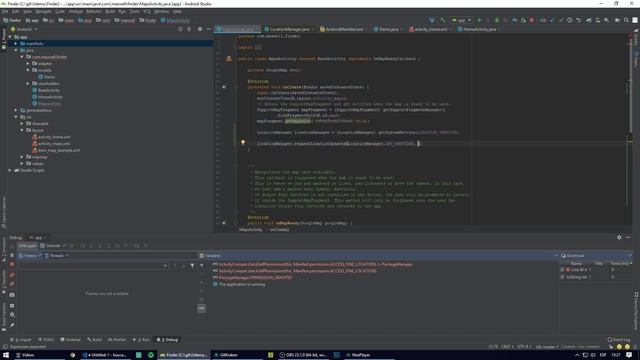The image size is (640, 360).
Task: Collapse the layout folder node
Action: [x=22, y=130]
